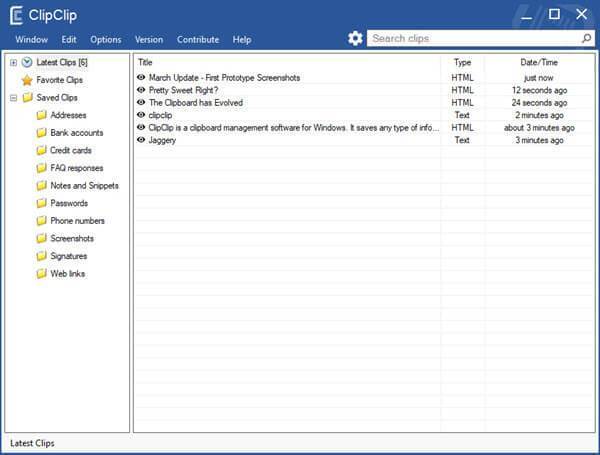Click the Latest Clips clock icon
The width and height of the screenshot is (600, 455).
point(27,62)
